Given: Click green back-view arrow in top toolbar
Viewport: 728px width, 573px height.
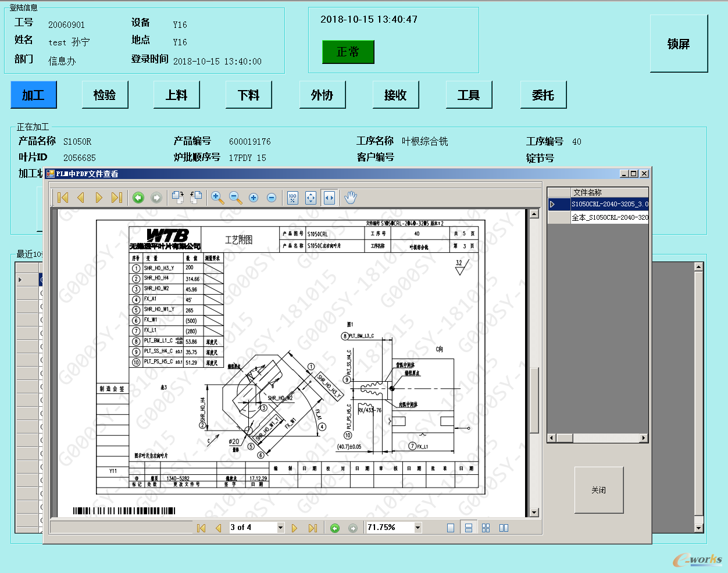Looking at the screenshot, I should [138, 198].
